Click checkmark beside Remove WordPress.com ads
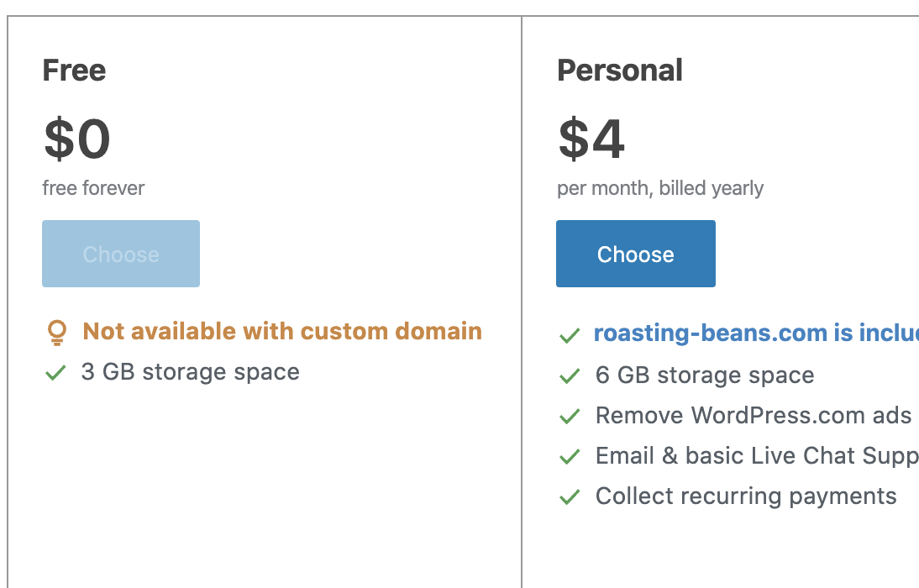The image size is (919, 588). click(x=570, y=417)
